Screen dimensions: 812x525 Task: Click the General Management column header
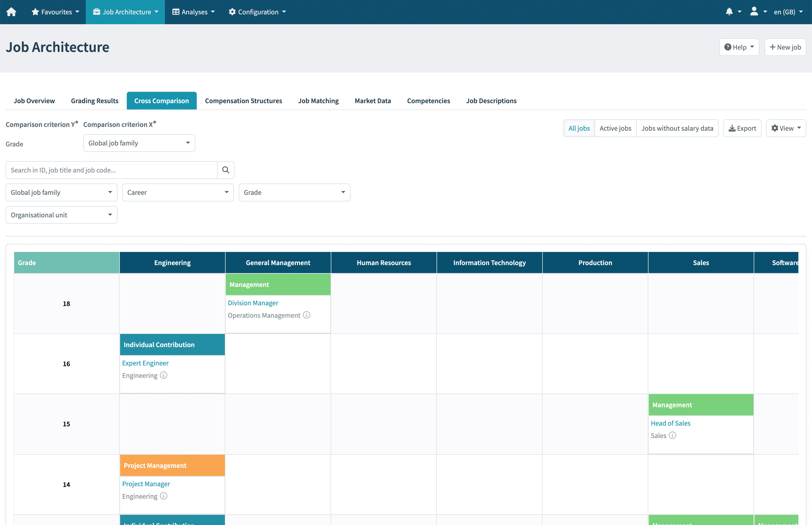point(278,262)
